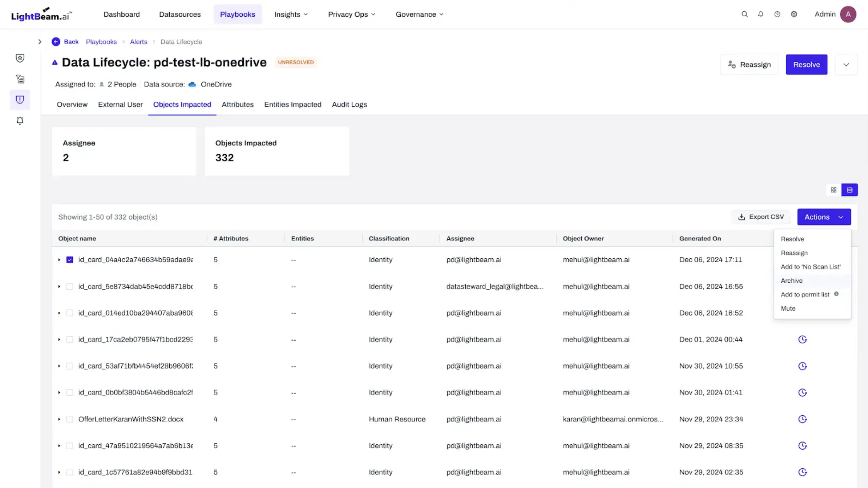Click history clock icon for OfferLetterKaranWithSSN2.docx

tap(802, 419)
